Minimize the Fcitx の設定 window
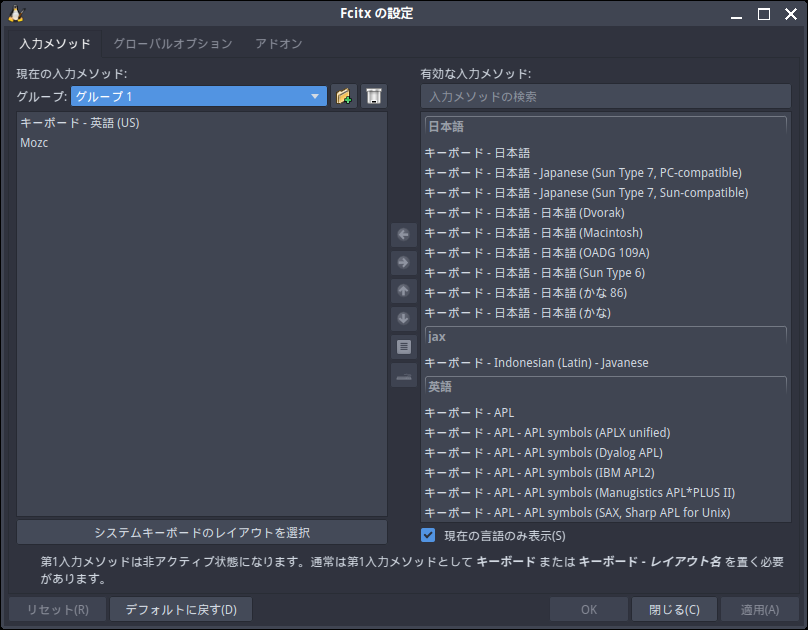 coord(736,14)
